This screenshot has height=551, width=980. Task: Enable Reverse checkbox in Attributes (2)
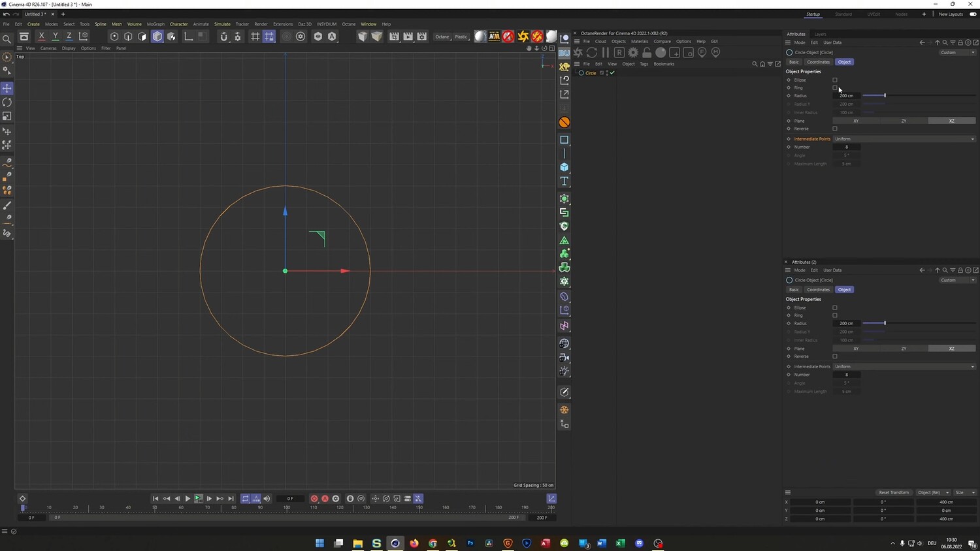(835, 356)
